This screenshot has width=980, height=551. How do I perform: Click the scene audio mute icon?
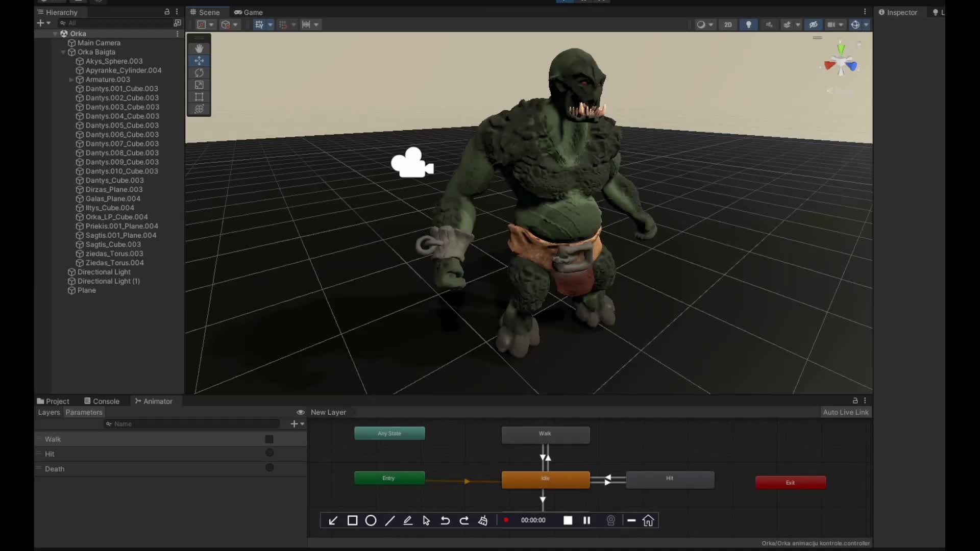[x=769, y=24]
